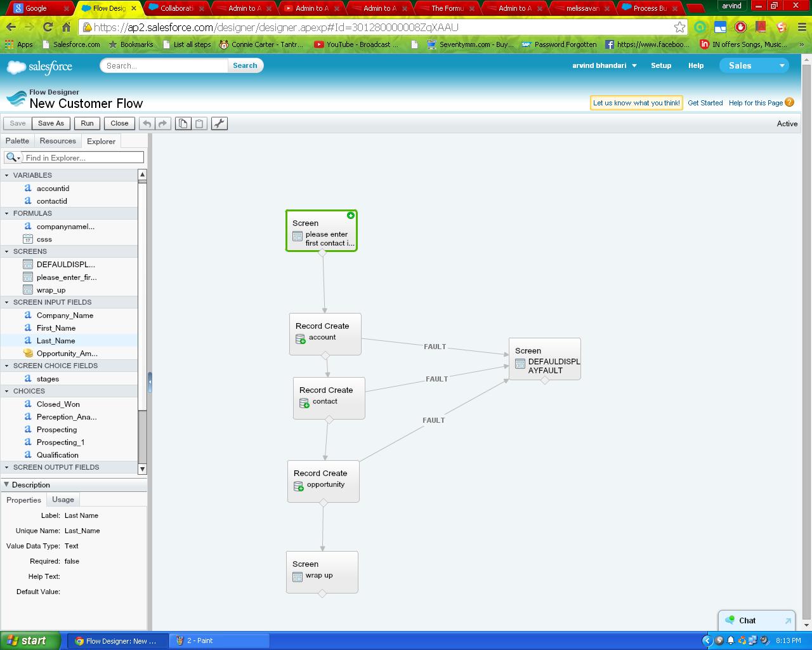Click the browser Home icon
The width and height of the screenshot is (812, 650).
click(x=66, y=27)
